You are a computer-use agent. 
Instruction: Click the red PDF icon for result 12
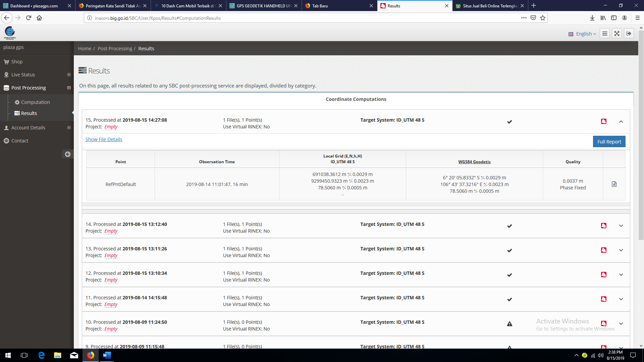604,275
